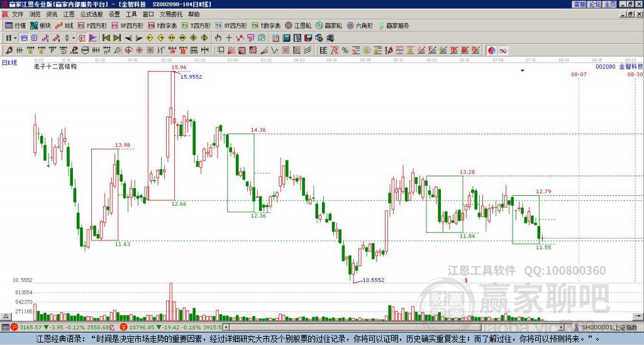Click the 13.98 price label
Image resolution: width=644 pixels, height=345 pixels.
[x=123, y=145]
